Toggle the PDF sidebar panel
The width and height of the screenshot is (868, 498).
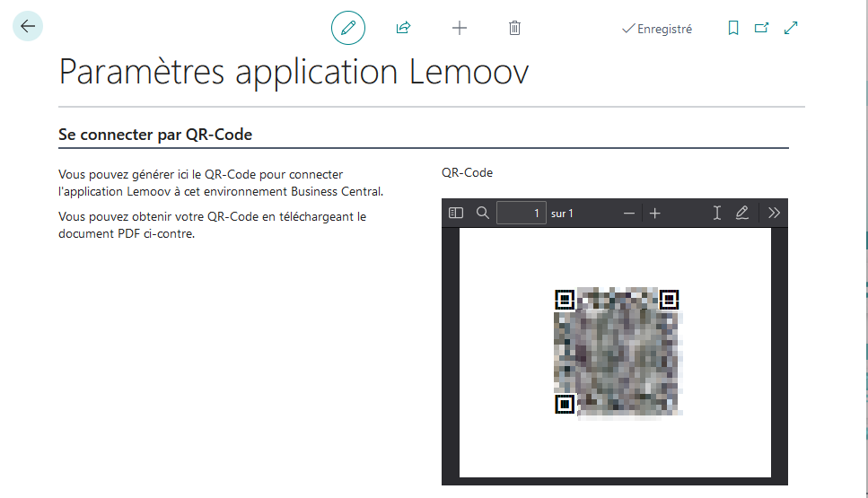(456, 213)
